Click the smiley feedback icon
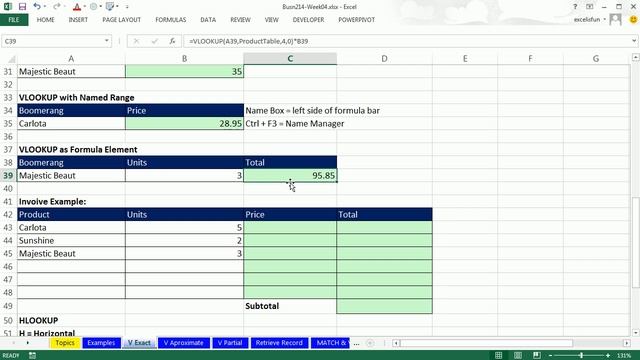Image resolution: width=640 pixels, height=360 pixels. point(633,19)
